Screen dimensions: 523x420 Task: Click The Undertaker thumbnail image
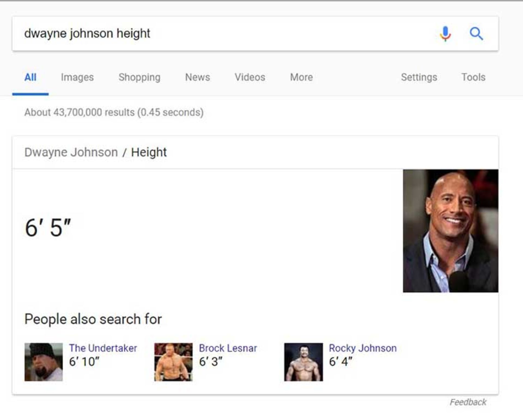44,362
